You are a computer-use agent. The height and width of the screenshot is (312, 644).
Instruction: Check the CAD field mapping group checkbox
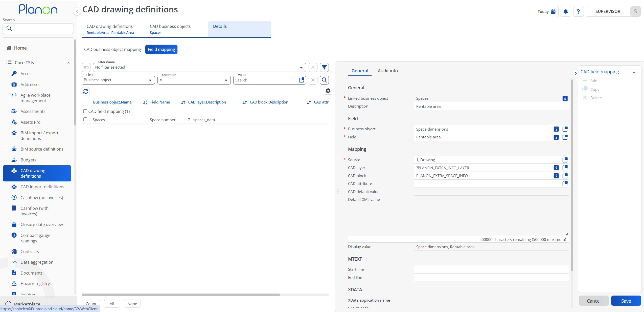pos(85,111)
